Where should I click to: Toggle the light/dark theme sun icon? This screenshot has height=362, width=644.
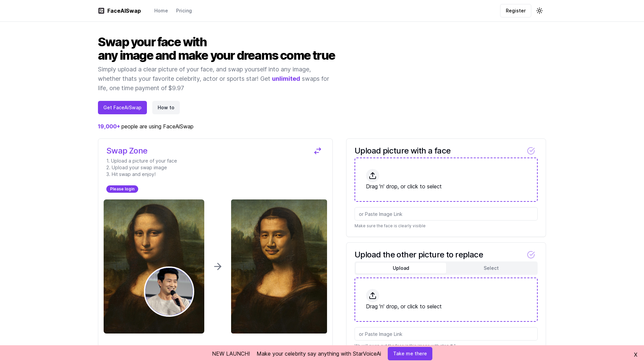[539, 11]
